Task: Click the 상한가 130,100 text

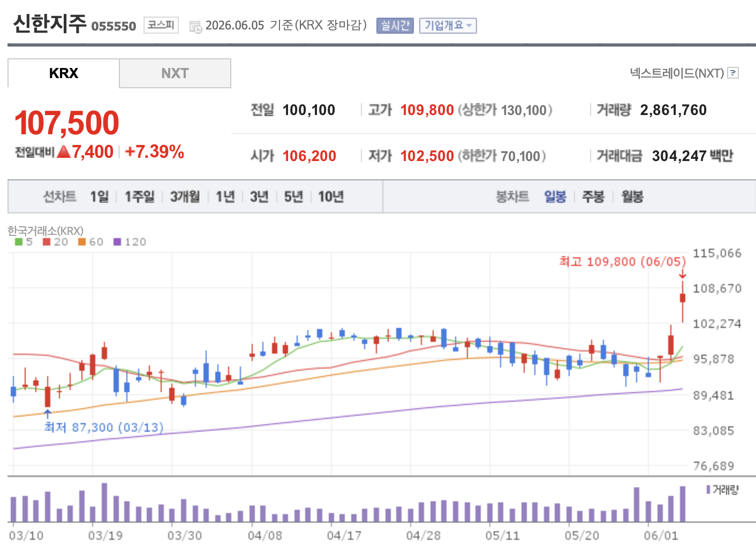Action: (x=505, y=110)
